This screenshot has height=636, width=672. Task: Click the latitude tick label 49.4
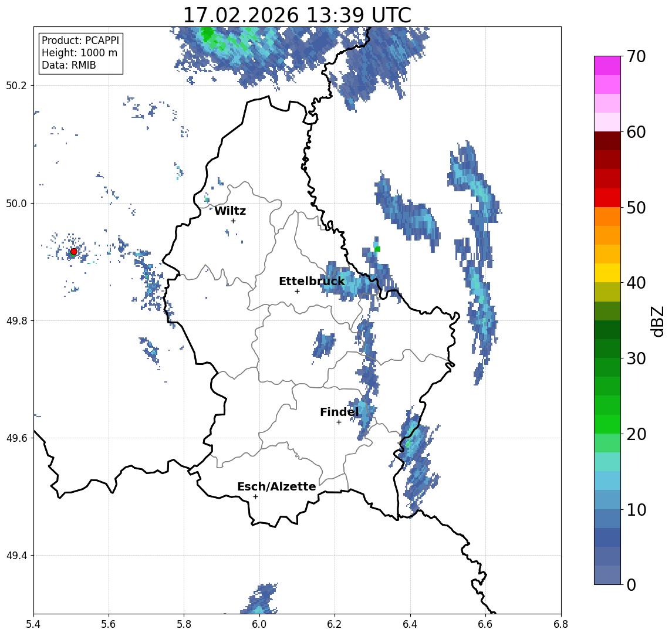point(16,556)
